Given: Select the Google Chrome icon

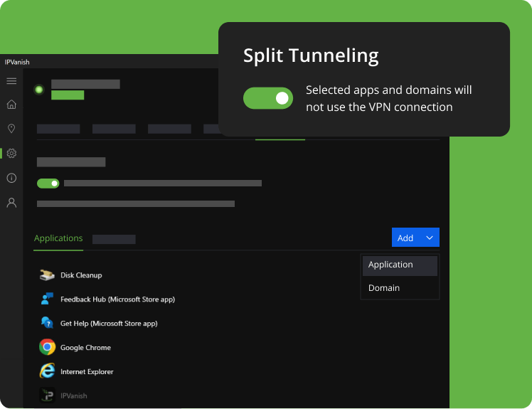Looking at the screenshot, I should click(x=47, y=347).
